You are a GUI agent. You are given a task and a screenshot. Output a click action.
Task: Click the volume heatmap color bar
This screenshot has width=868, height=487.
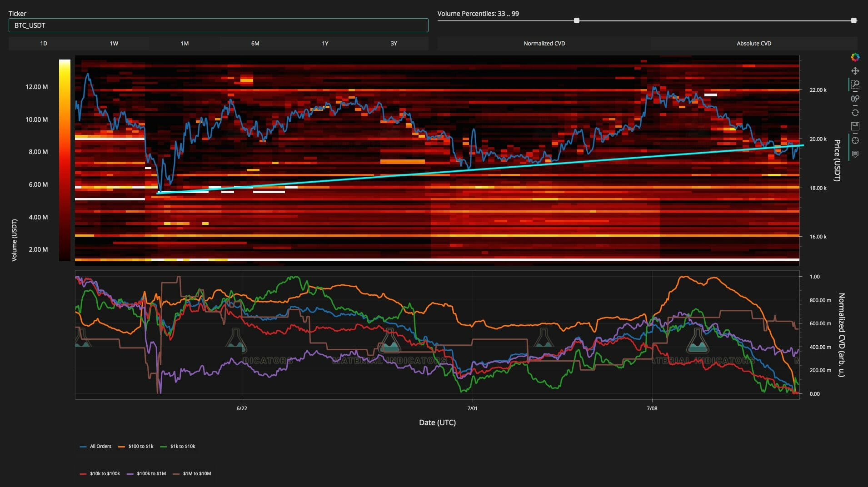(65, 160)
